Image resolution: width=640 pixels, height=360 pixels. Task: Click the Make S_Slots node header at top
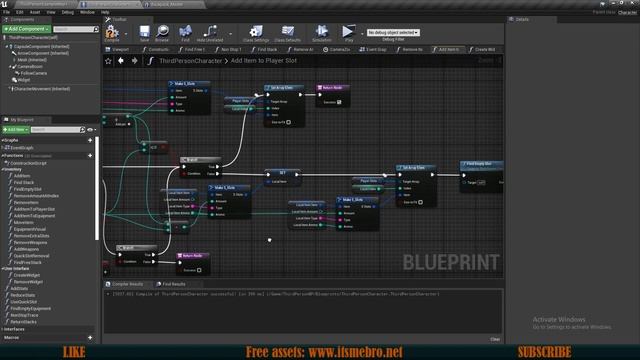[190, 84]
